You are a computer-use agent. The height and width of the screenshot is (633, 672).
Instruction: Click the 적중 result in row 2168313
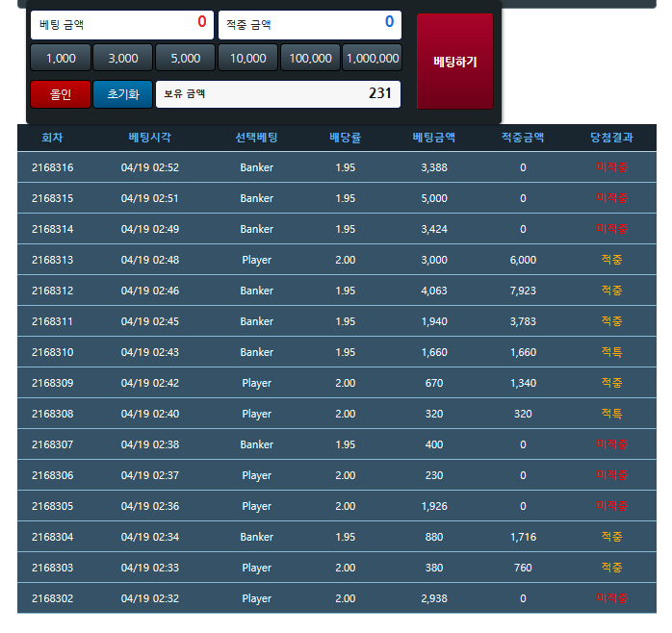pyautogui.click(x=611, y=260)
